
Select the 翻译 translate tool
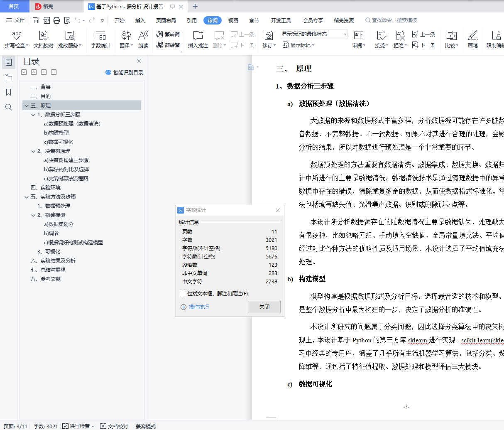point(125,39)
